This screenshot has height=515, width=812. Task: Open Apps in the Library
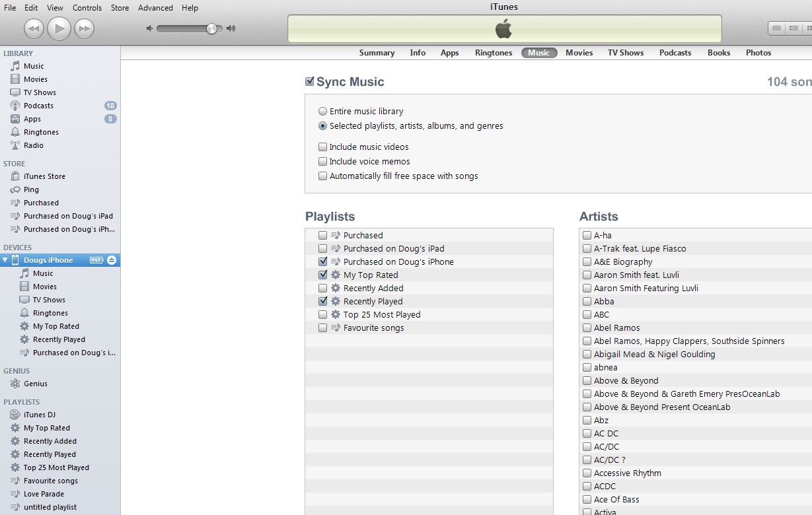pyautogui.click(x=32, y=119)
